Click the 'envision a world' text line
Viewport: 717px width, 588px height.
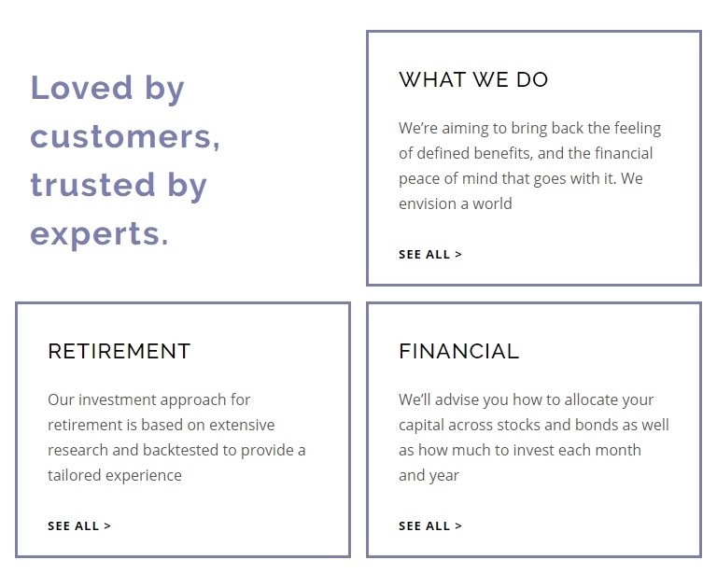455,203
